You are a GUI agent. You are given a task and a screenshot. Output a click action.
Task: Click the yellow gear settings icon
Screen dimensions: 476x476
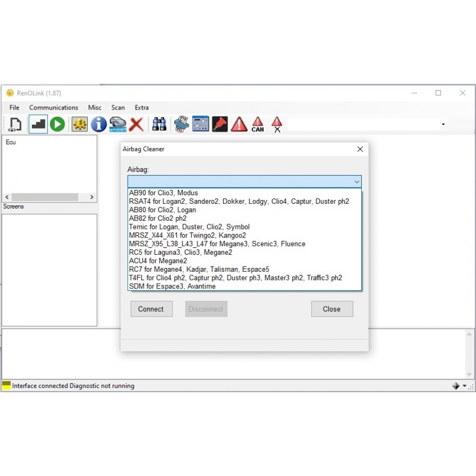click(79, 125)
